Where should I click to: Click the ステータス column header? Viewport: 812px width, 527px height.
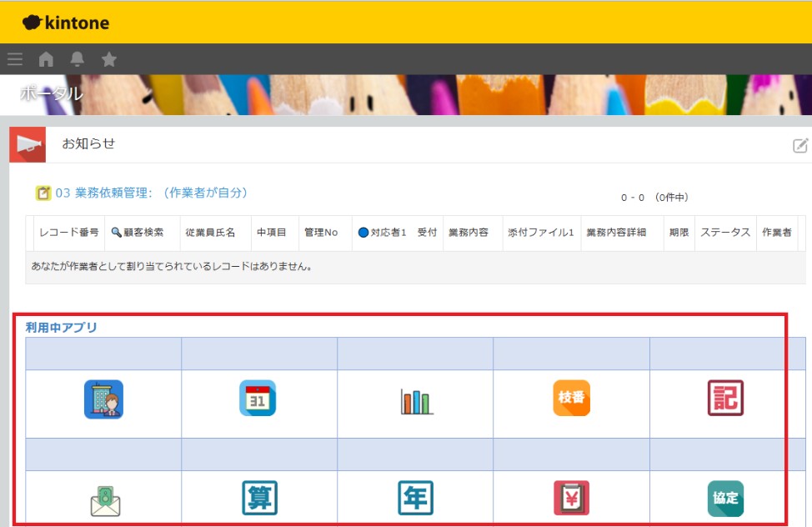pos(725,233)
